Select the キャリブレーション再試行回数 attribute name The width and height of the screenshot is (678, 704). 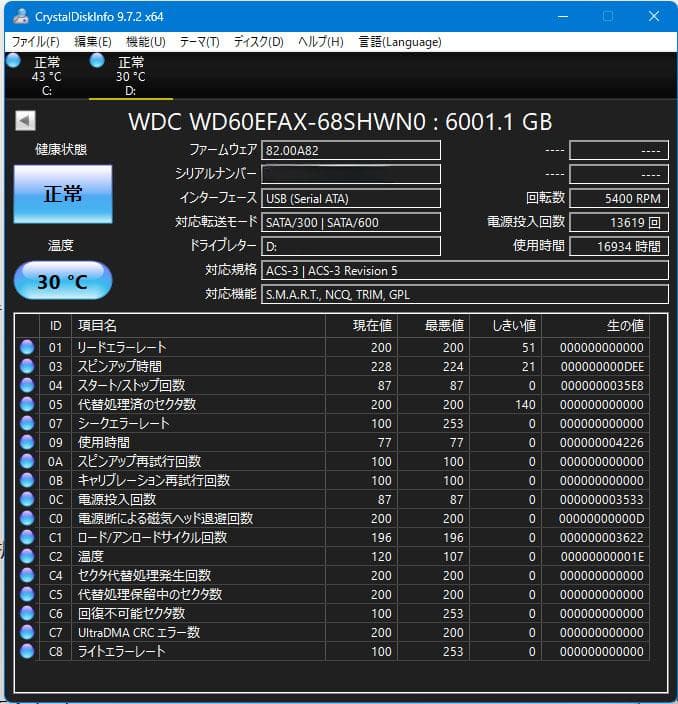(x=154, y=480)
